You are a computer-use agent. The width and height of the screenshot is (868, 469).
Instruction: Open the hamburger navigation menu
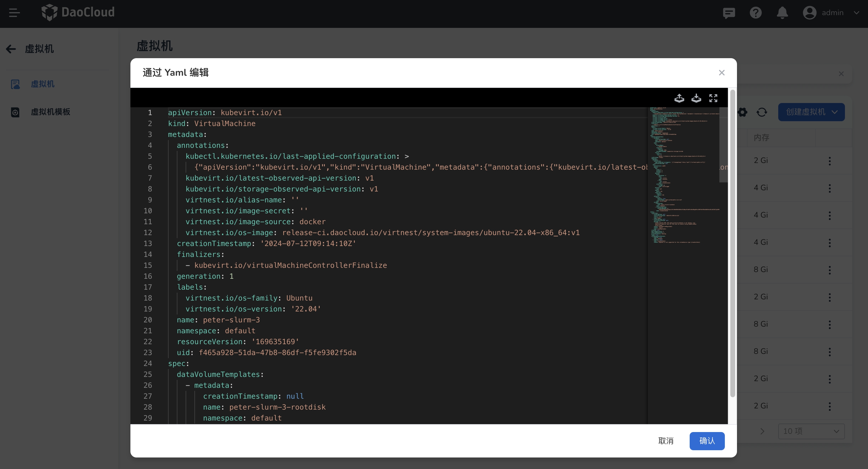click(x=14, y=13)
